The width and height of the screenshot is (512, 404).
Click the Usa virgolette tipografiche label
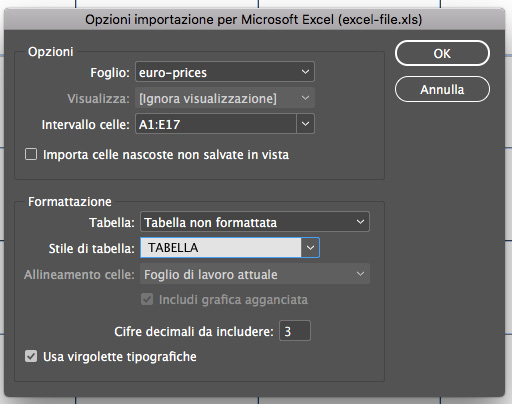pyautogui.click(x=120, y=357)
